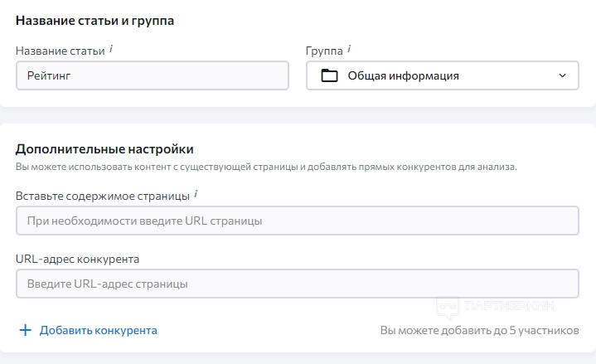This screenshot has width=596, height=364.
Task: Click the "URL-адрес конкурента" field label
Action: pos(77,258)
